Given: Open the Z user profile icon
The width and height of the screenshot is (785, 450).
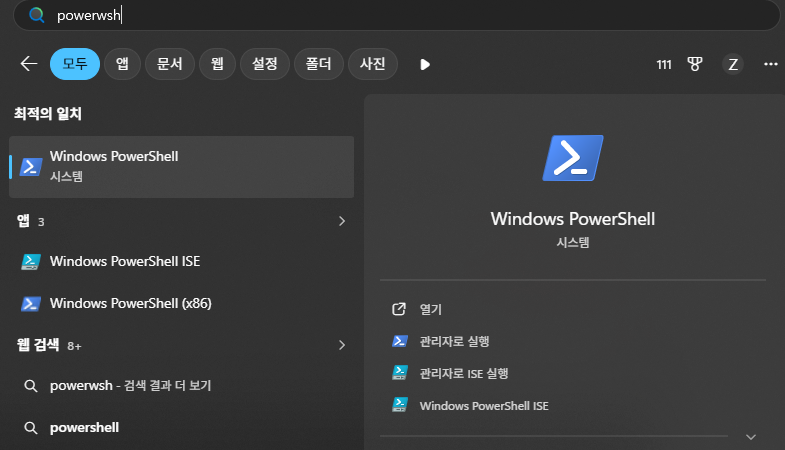Looking at the screenshot, I should (733, 64).
